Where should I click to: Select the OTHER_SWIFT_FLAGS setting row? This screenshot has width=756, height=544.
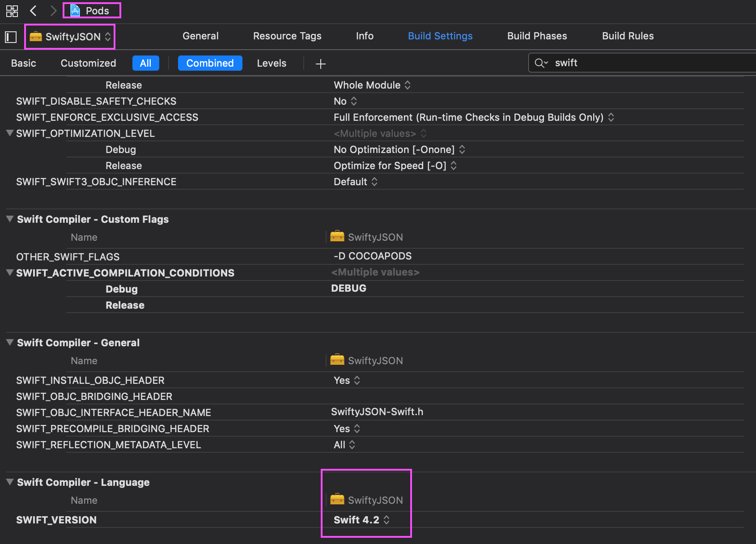[380, 257]
